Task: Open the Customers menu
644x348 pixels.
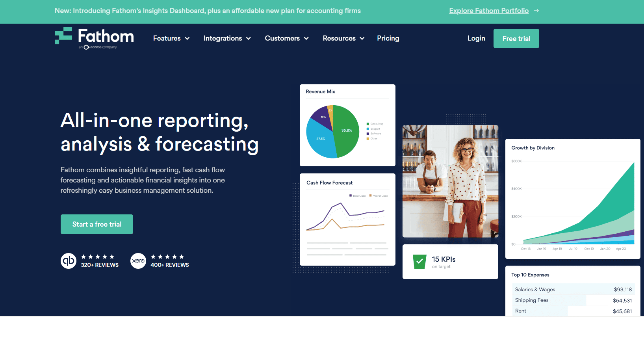Action: [x=282, y=38]
